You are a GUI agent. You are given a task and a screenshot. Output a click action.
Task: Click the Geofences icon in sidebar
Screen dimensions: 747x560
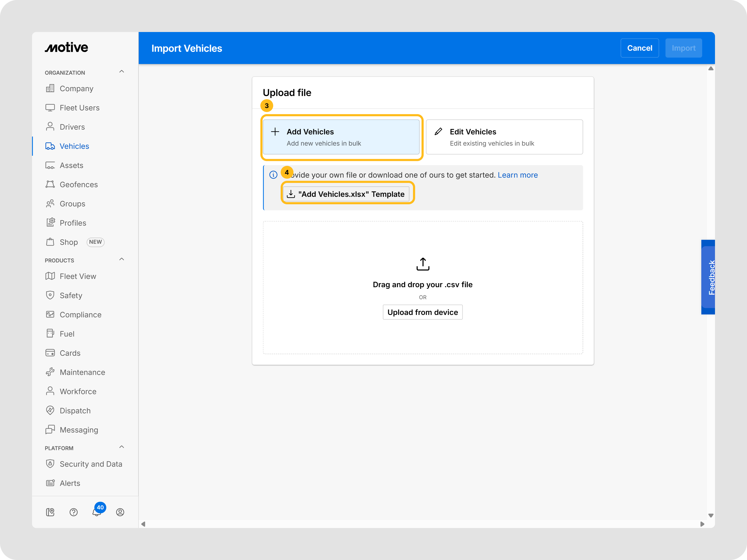[x=50, y=184]
